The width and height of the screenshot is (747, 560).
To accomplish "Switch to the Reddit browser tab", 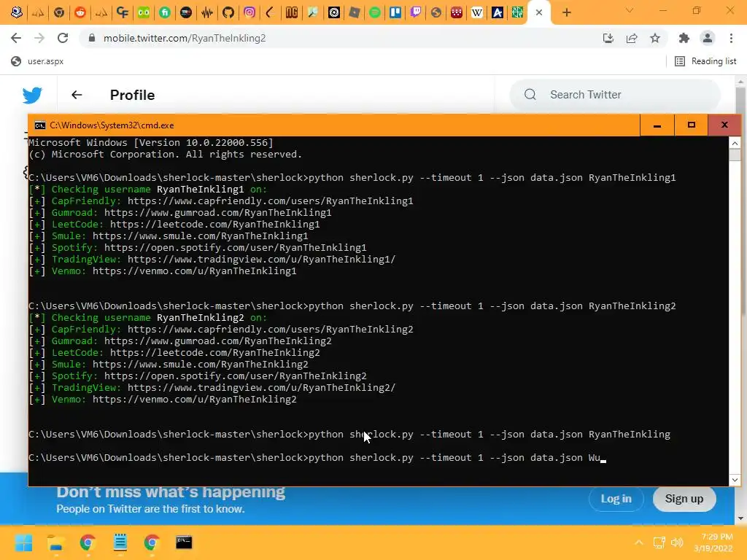I will 80,12.
